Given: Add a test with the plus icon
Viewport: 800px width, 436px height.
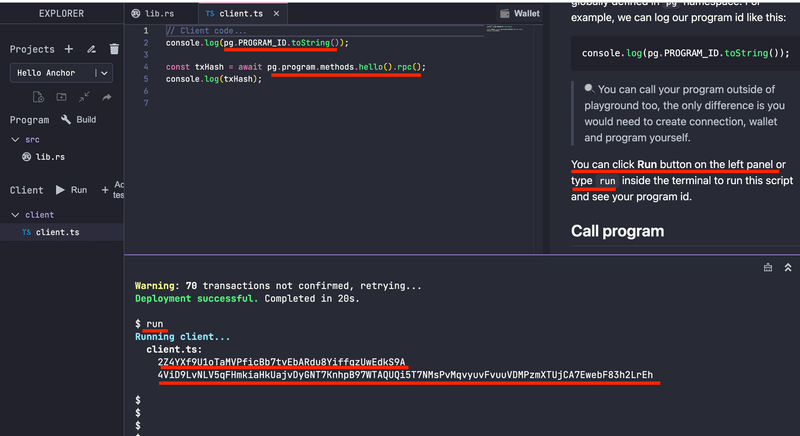Looking at the screenshot, I should click(105, 190).
